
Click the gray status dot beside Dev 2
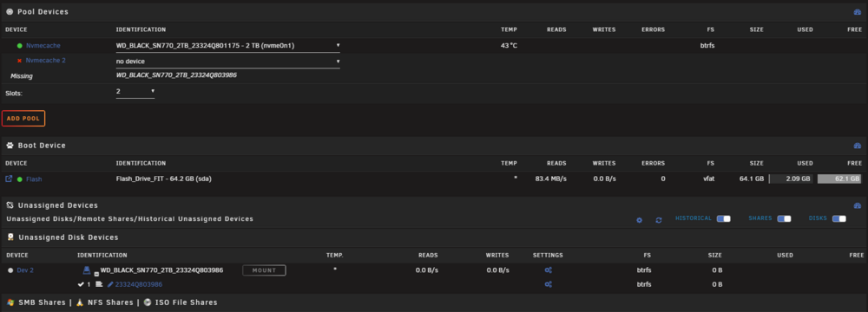[10, 270]
